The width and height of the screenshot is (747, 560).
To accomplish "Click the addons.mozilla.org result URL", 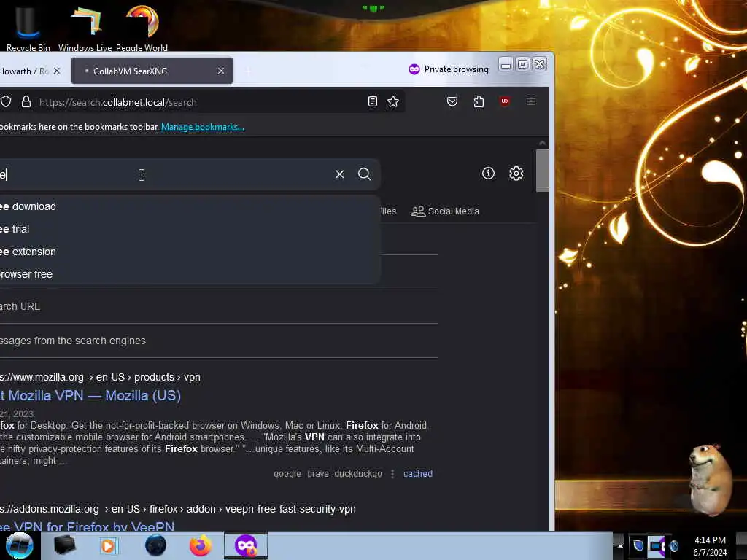I will 178,509.
